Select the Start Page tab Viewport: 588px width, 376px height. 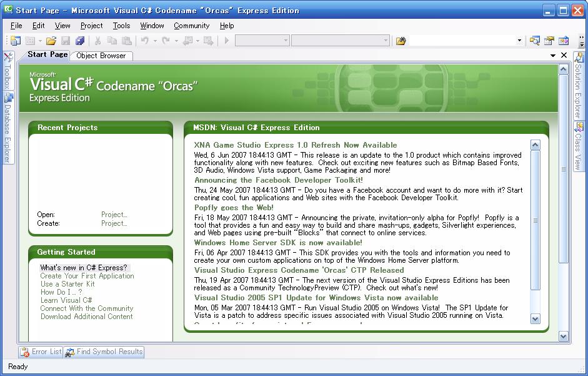[x=47, y=54]
